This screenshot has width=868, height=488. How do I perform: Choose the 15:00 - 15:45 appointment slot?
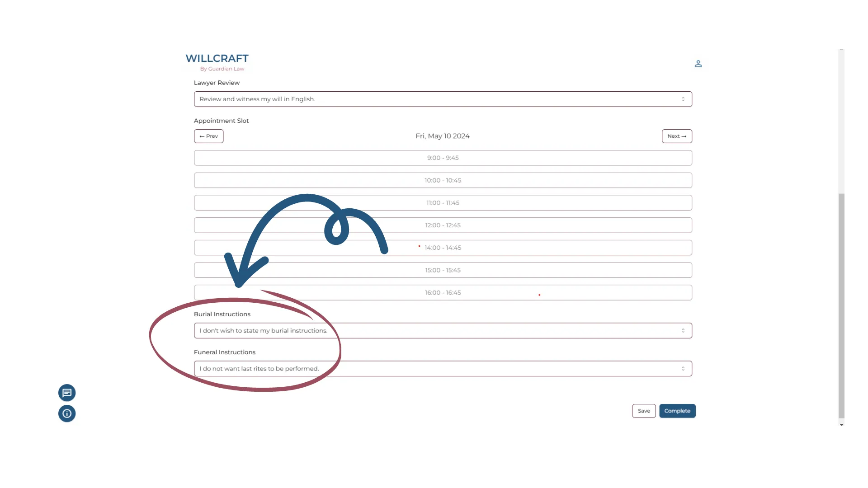443,270
